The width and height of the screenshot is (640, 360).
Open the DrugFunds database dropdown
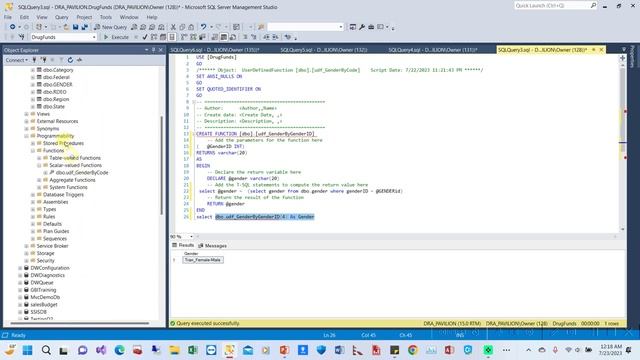click(94, 37)
